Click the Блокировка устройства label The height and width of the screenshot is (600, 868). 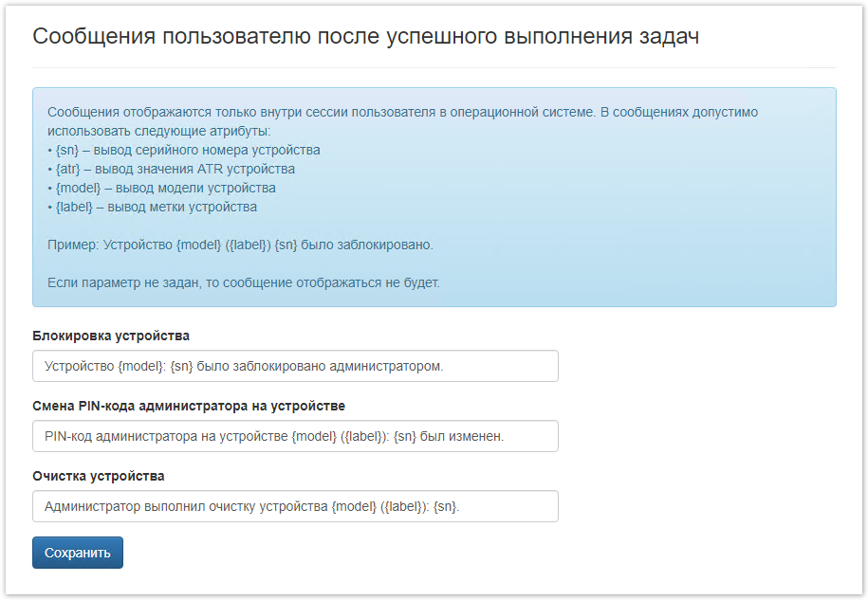[111, 336]
